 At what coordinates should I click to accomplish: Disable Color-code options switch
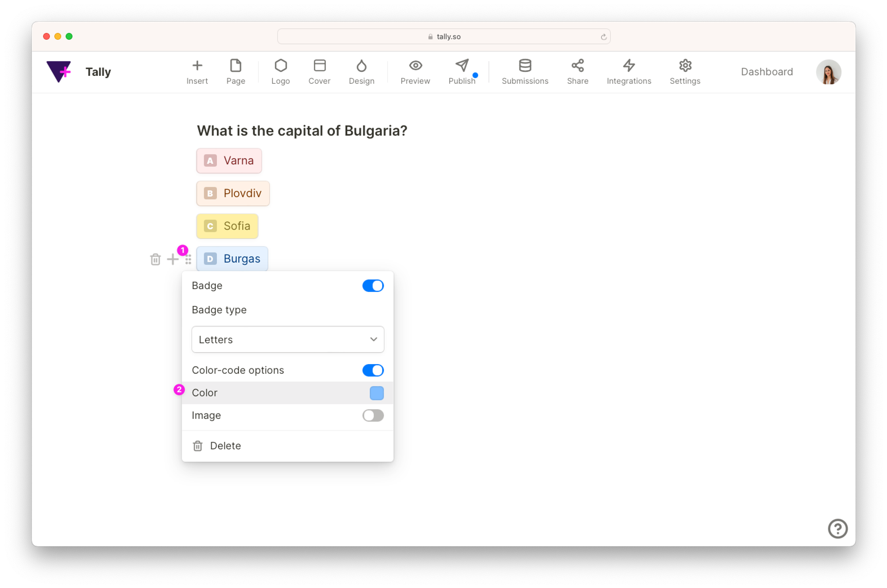[373, 370]
